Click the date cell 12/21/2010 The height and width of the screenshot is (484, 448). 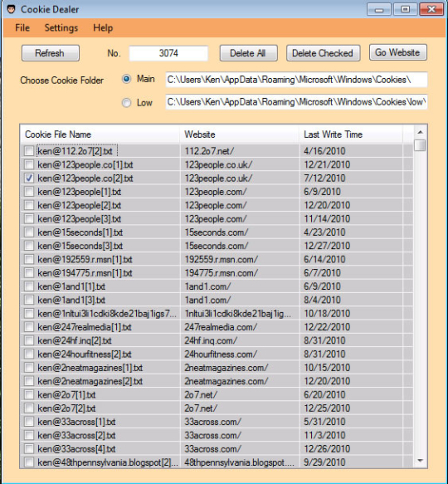[327, 165]
